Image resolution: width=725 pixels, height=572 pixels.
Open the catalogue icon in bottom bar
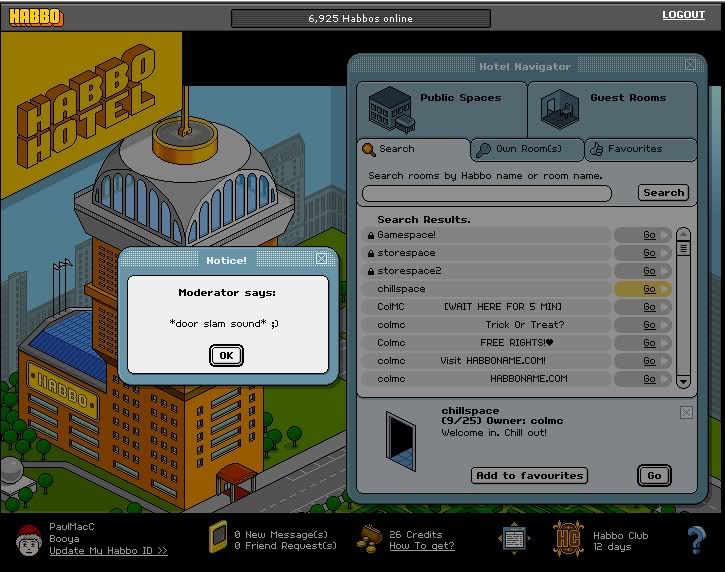(x=514, y=538)
